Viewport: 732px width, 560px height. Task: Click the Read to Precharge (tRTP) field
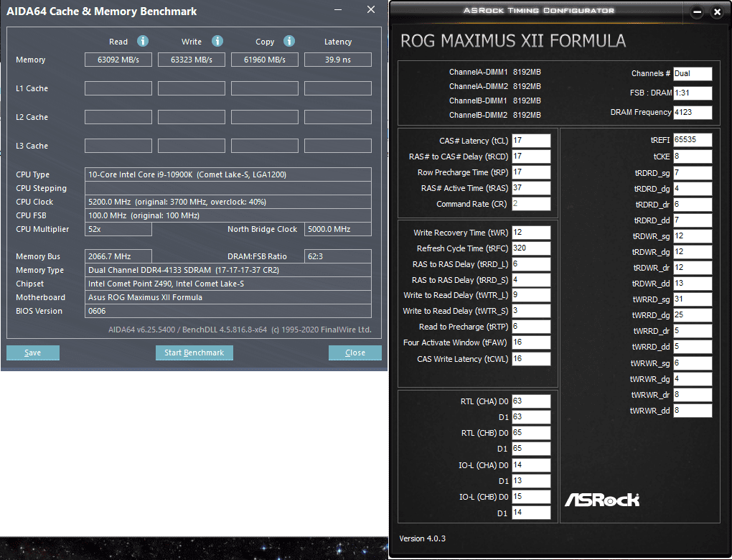[531, 327]
